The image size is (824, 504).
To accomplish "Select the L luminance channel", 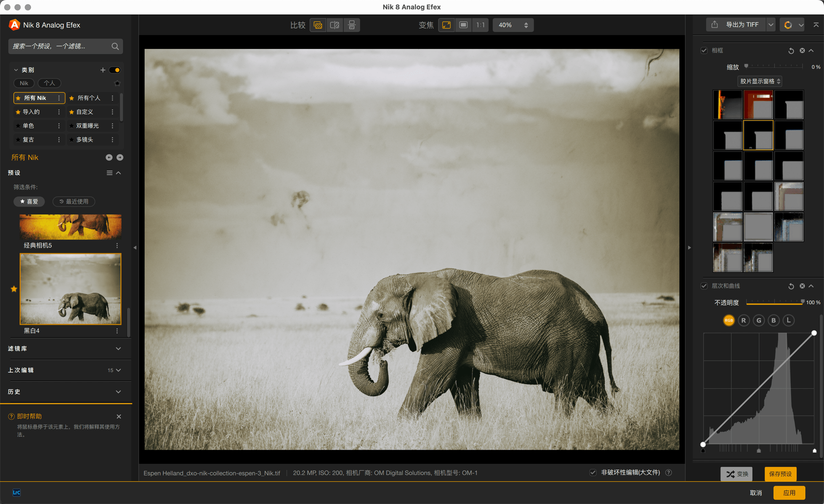I will (x=788, y=321).
